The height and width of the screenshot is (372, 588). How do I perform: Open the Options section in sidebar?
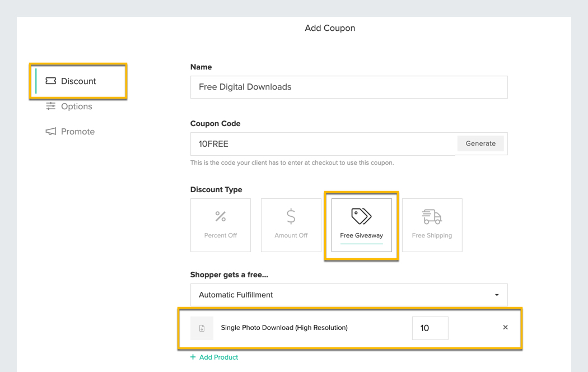pyautogui.click(x=69, y=106)
